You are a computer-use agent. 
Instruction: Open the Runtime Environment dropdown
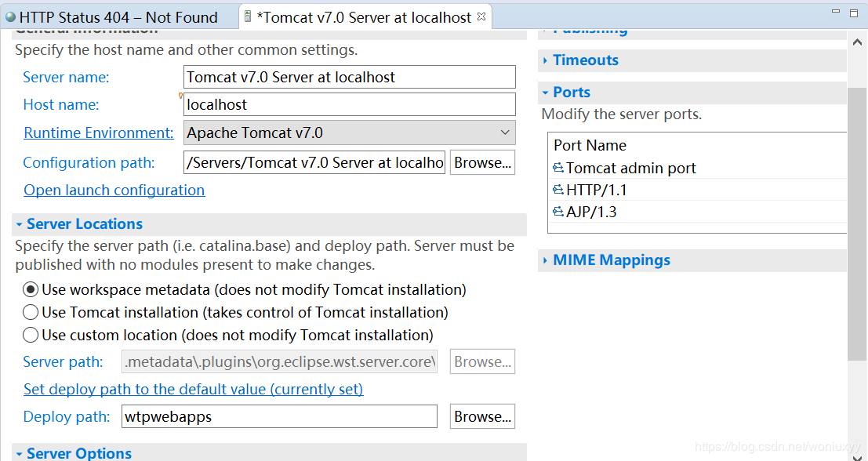[349, 132]
